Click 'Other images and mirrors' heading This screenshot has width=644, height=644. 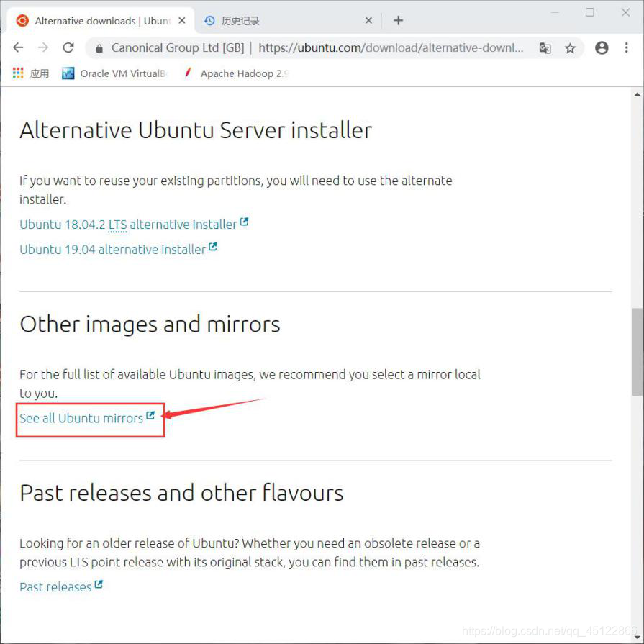pyautogui.click(x=150, y=324)
